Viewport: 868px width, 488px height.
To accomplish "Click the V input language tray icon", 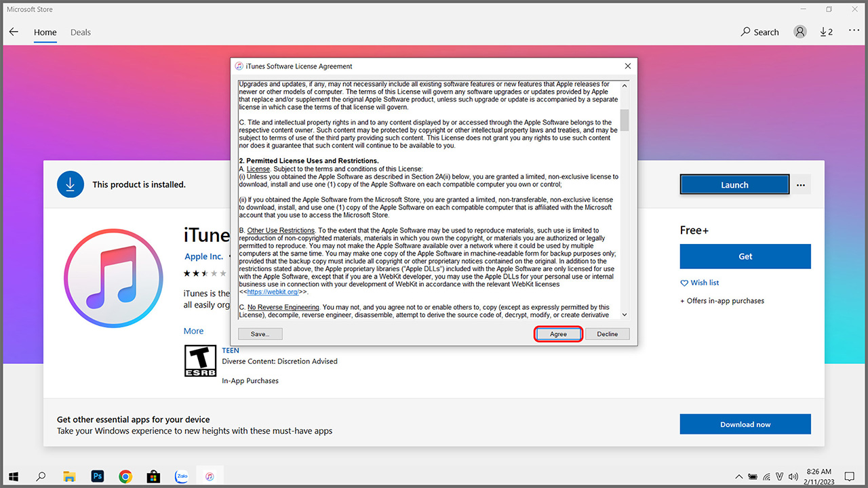I will point(780,476).
